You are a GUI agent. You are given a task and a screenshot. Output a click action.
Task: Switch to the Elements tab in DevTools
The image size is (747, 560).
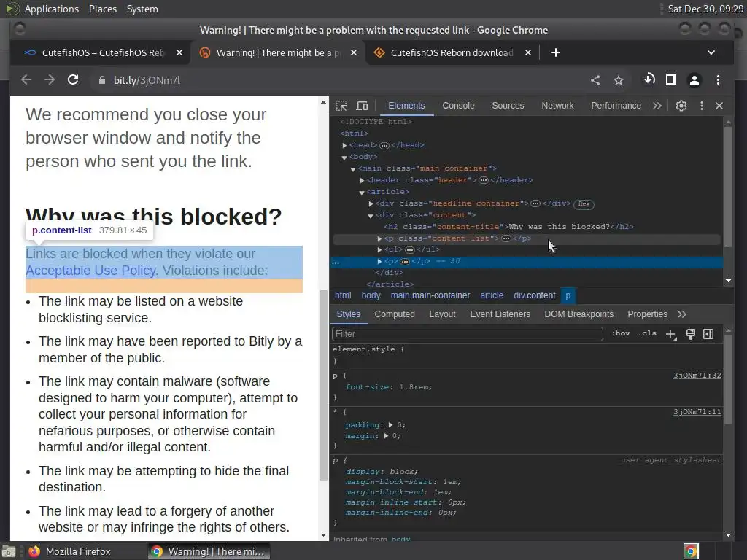406,106
